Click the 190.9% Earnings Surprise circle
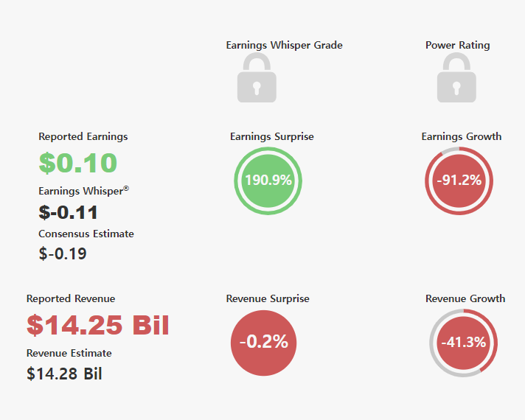The height and width of the screenshot is (420, 525). click(x=268, y=181)
